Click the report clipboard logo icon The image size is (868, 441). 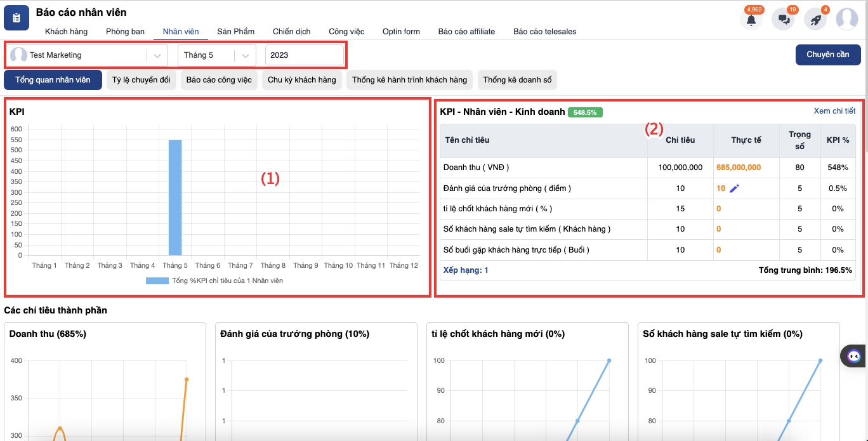point(16,18)
